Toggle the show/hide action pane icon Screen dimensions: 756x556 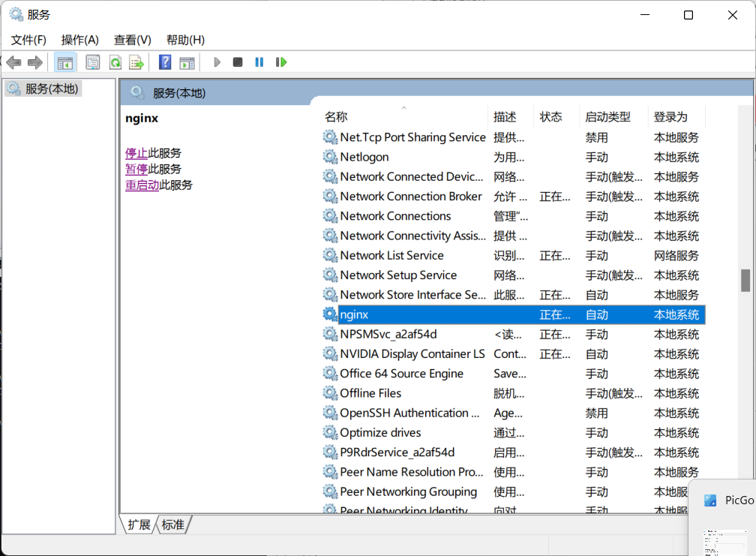187,63
